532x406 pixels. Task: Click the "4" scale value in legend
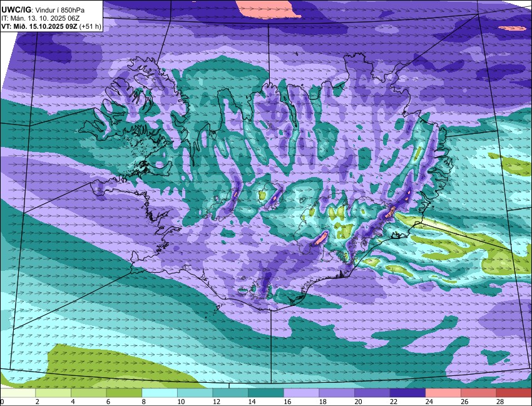point(72,402)
